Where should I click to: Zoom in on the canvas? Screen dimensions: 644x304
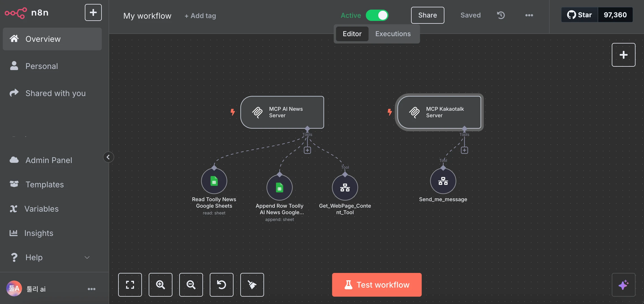pyautogui.click(x=161, y=285)
